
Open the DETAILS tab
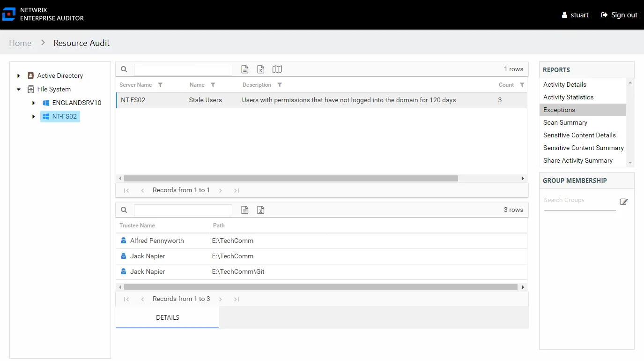[x=168, y=317]
